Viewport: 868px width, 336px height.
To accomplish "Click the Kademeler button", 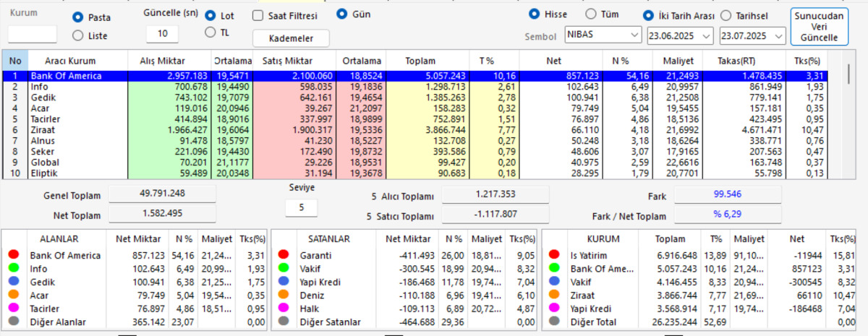I will click(291, 38).
